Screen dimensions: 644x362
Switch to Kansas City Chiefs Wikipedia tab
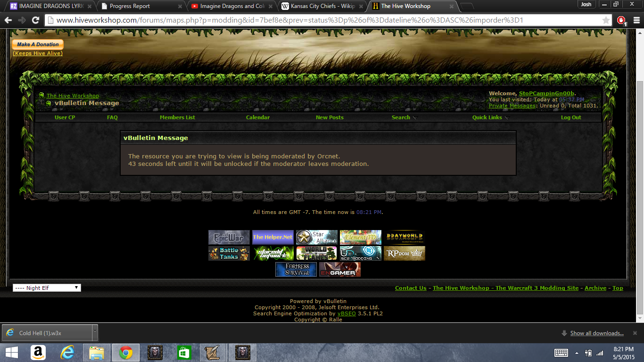pos(322,6)
